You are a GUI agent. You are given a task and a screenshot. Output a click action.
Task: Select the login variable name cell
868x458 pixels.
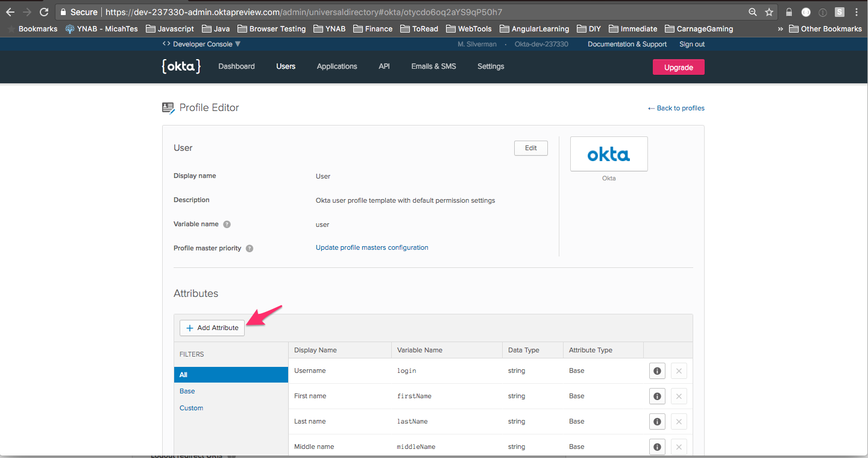(406, 371)
